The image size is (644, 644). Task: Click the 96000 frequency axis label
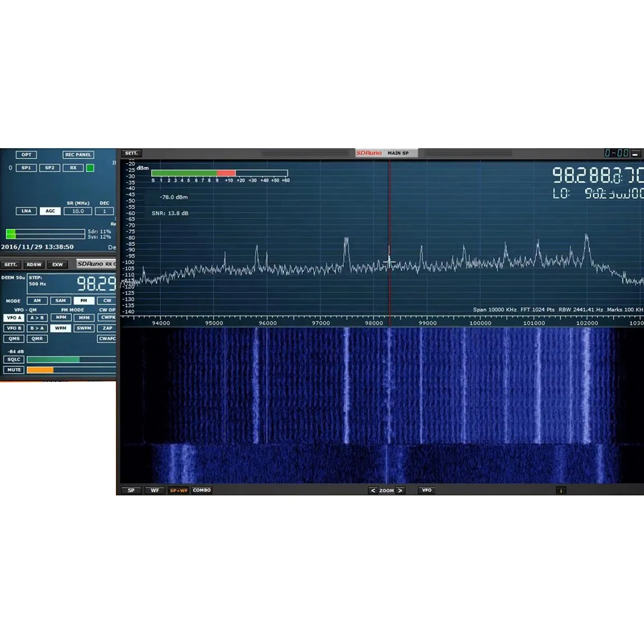(267, 323)
